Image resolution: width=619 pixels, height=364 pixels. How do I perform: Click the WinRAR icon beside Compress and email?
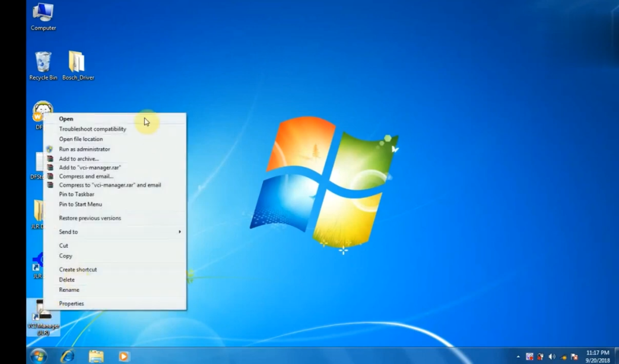click(x=50, y=176)
